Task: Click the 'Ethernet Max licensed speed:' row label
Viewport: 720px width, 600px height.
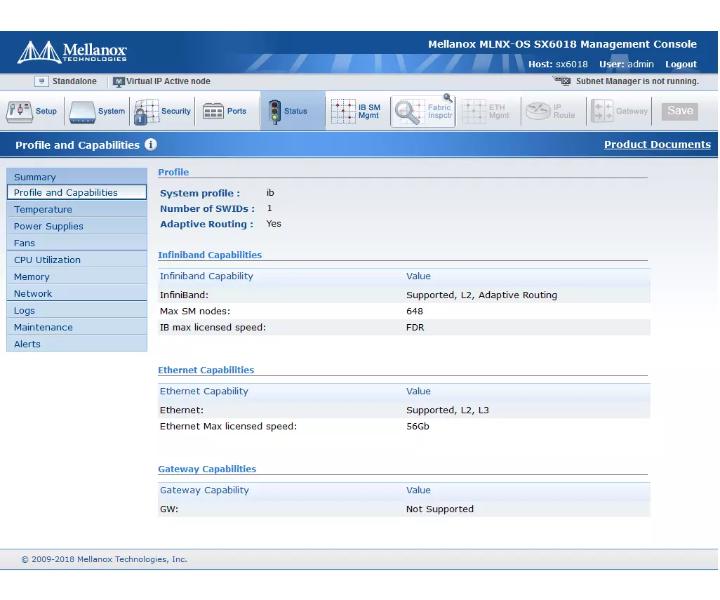Action: (x=228, y=426)
